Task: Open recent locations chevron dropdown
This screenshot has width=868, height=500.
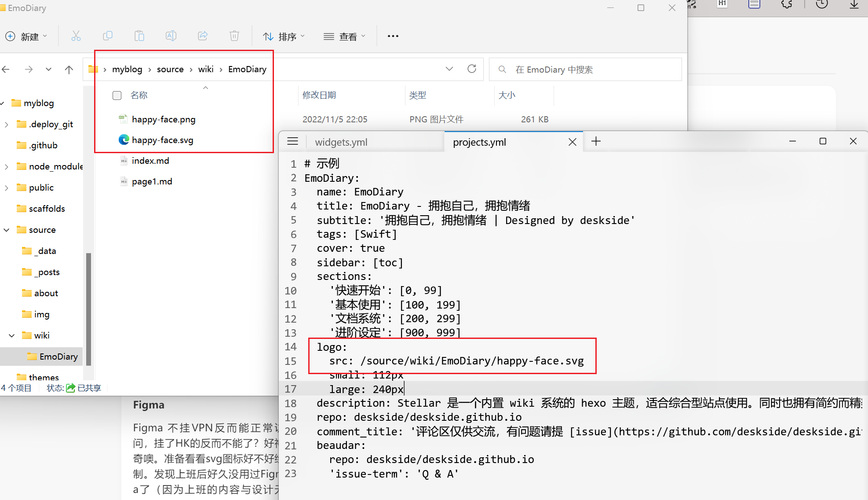Action: tap(48, 69)
